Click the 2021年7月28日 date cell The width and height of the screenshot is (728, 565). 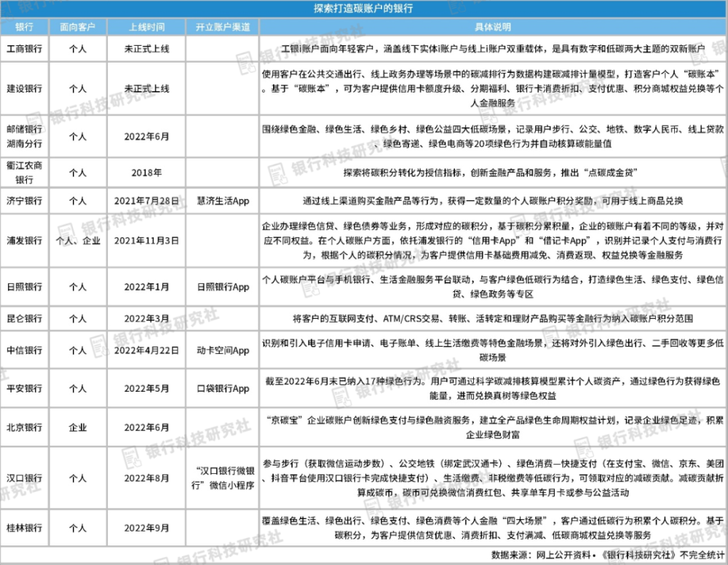(x=146, y=200)
